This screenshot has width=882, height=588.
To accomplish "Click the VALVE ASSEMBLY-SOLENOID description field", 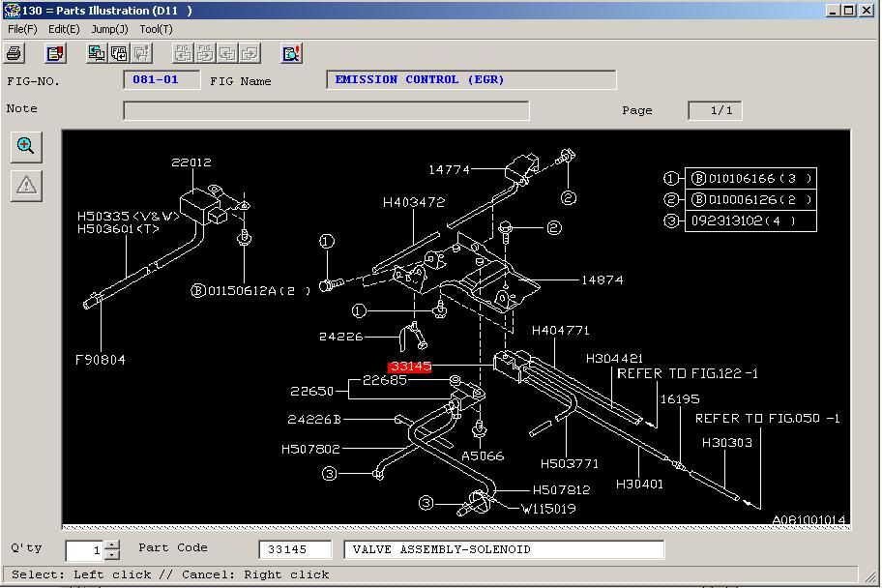I will coord(504,549).
